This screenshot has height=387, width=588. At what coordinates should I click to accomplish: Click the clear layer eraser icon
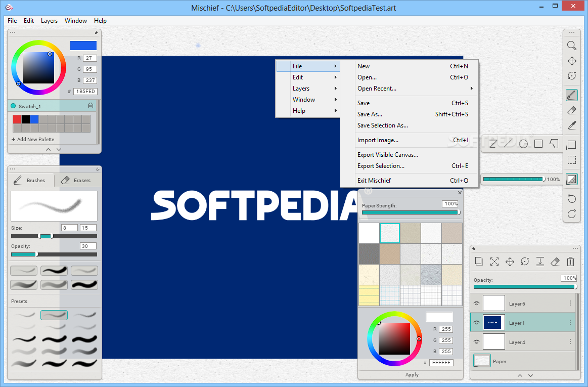(x=555, y=262)
